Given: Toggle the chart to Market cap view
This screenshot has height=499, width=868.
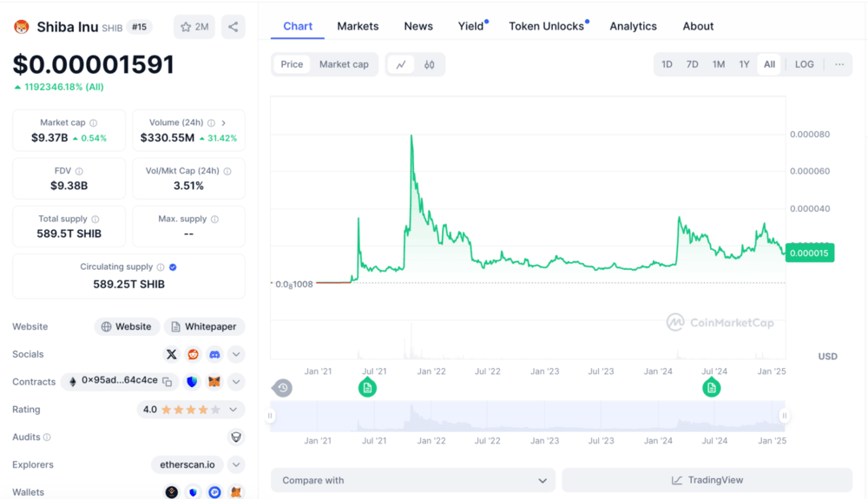Looking at the screenshot, I should coord(344,65).
